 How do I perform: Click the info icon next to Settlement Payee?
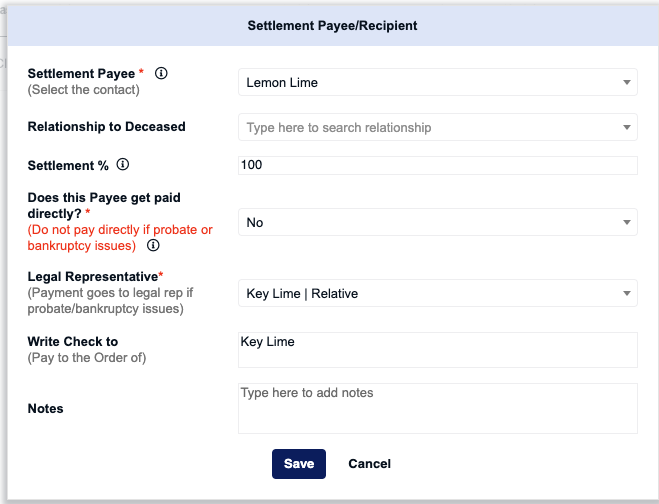pos(161,73)
